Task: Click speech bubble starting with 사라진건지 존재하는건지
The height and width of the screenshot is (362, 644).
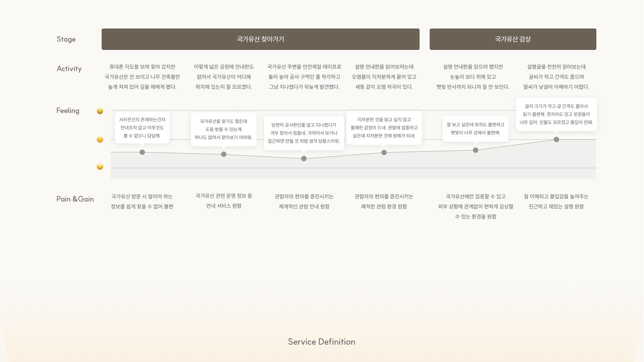Action: pyautogui.click(x=142, y=128)
